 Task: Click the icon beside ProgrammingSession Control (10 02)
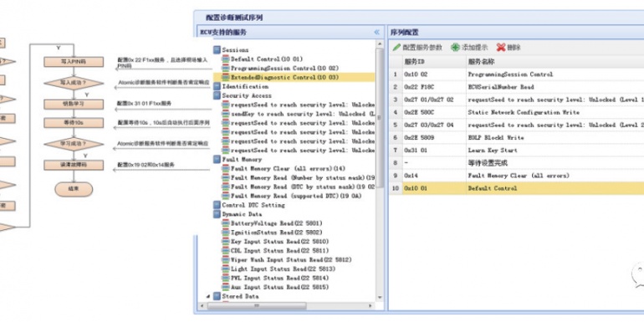226,69
